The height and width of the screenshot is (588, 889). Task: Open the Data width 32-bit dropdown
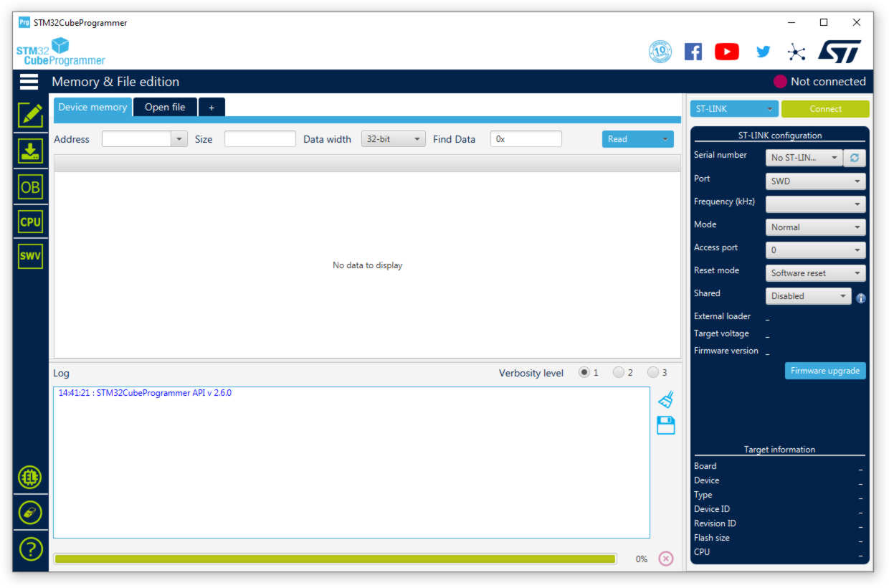[x=394, y=139]
